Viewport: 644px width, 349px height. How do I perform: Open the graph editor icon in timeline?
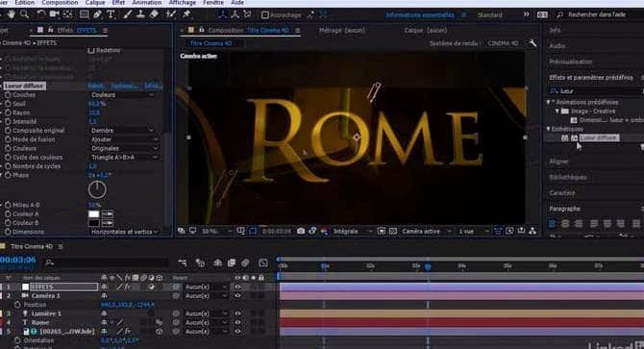pyautogui.click(x=263, y=262)
